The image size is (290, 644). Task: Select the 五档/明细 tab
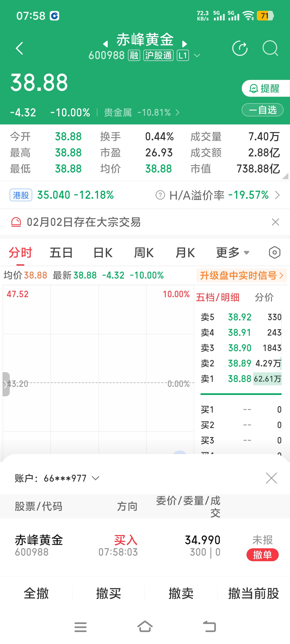click(x=217, y=297)
